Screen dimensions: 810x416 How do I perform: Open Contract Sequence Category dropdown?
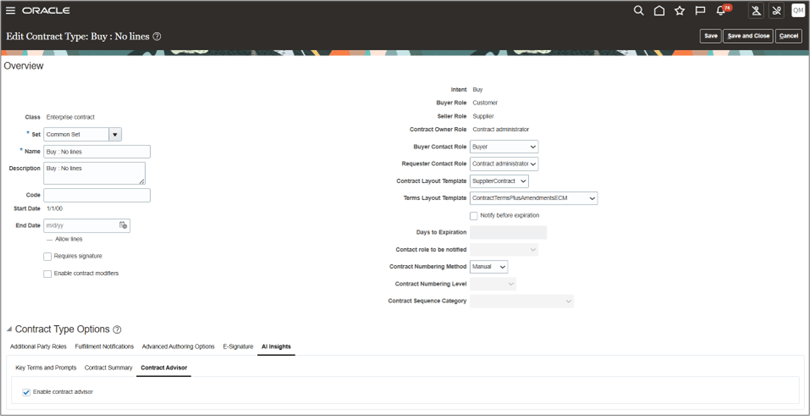coord(522,301)
